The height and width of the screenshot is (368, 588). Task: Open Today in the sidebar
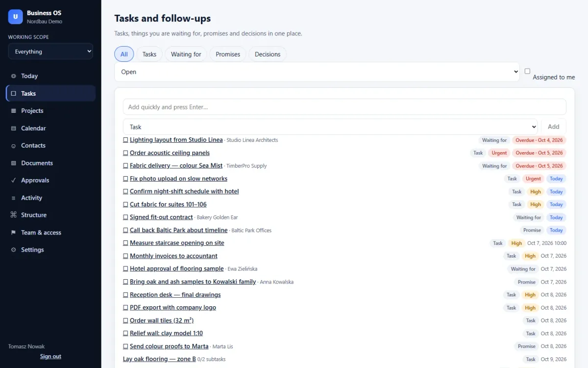pos(50,76)
